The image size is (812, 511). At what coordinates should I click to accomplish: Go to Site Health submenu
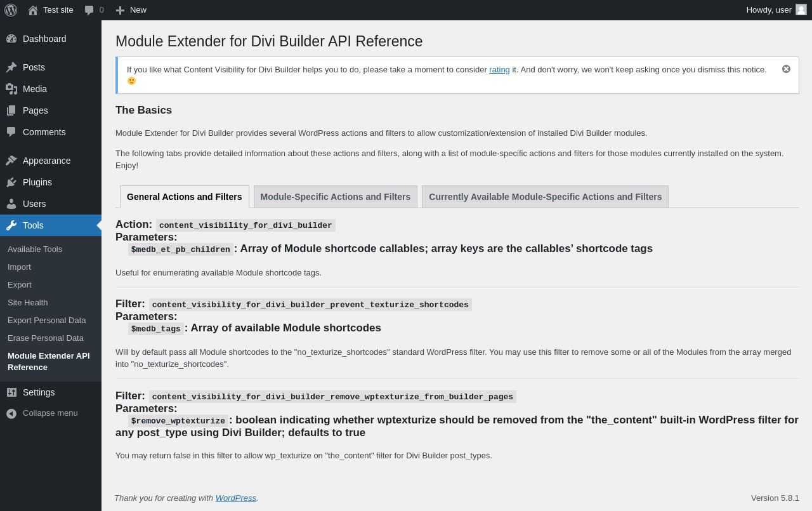28,303
